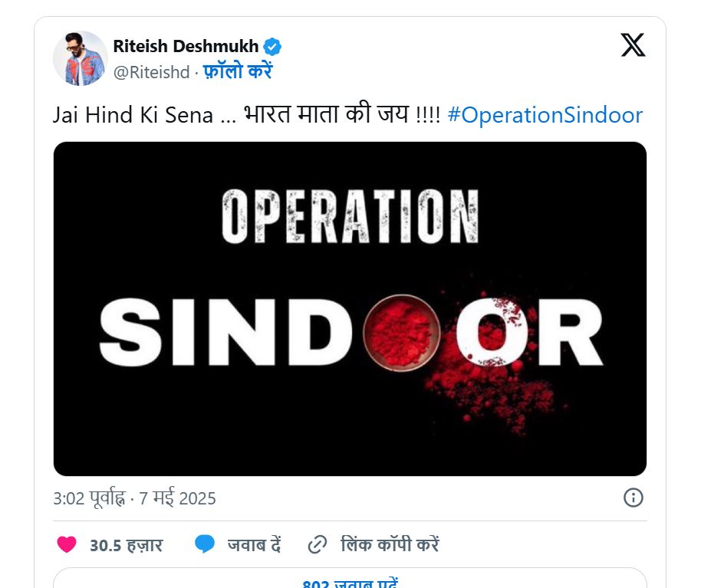The width and height of the screenshot is (701, 588).
Task: Open the tweet info circle icon
Action: [633, 498]
